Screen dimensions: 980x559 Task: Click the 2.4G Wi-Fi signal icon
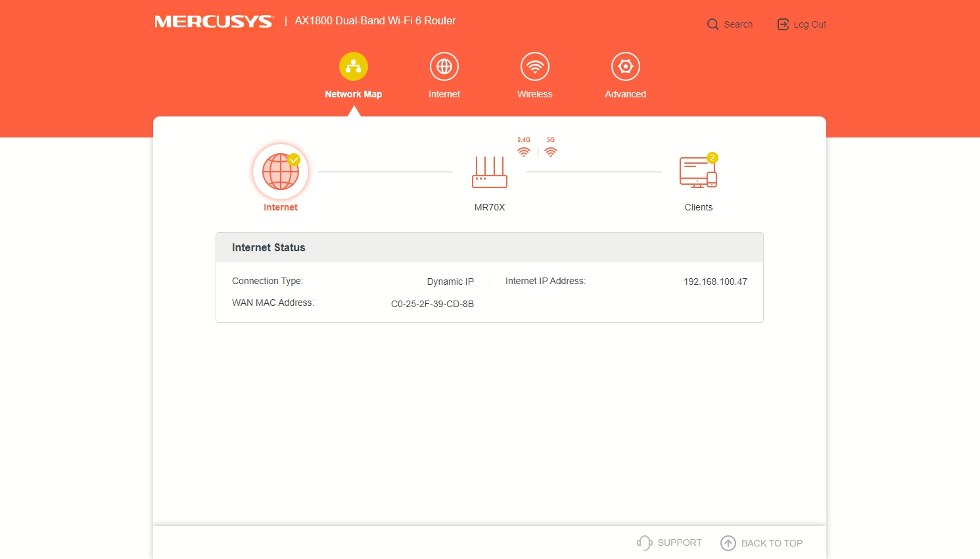point(524,152)
